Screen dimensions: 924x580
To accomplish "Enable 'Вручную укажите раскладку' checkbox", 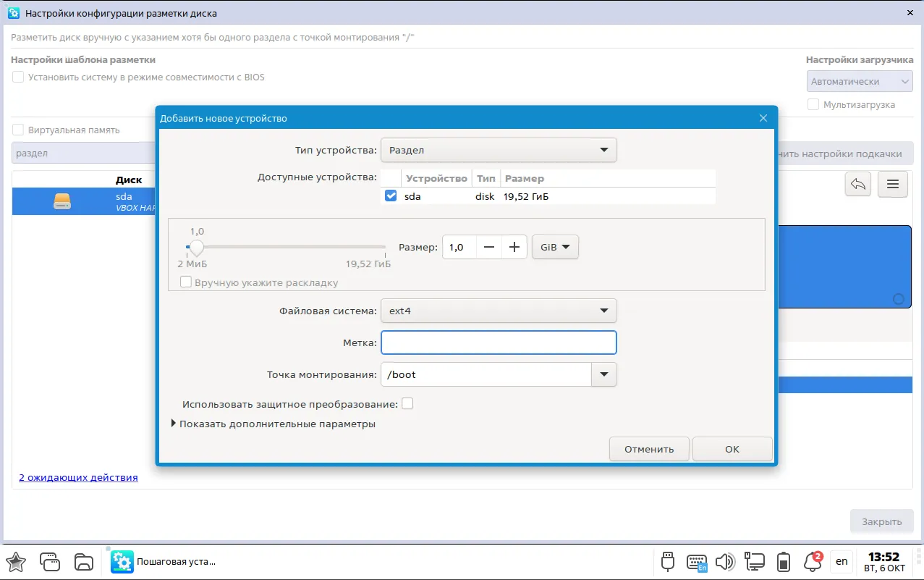I will point(186,282).
